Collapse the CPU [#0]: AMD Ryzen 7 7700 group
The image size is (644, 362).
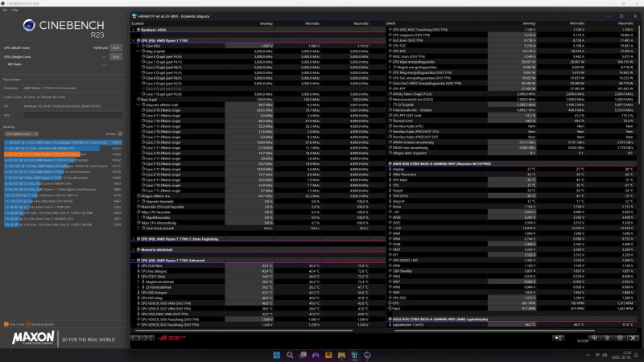[133, 40]
